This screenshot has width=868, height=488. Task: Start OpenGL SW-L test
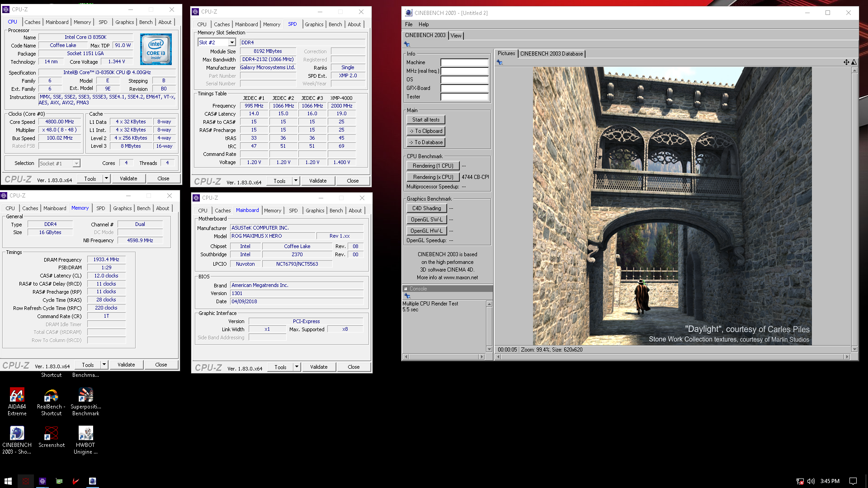(x=427, y=220)
